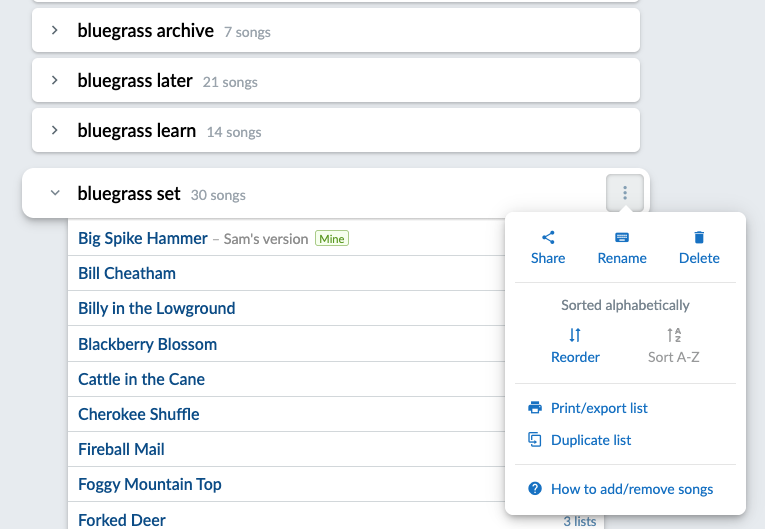Expand the bluegrass learn list

pyautogui.click(x=55, y=131)
